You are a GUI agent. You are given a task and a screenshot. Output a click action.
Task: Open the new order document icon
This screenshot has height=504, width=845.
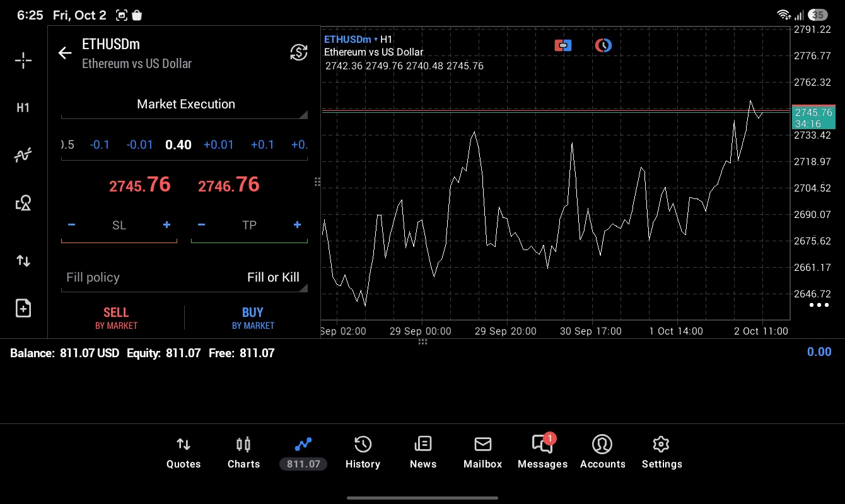pos(23,308)
